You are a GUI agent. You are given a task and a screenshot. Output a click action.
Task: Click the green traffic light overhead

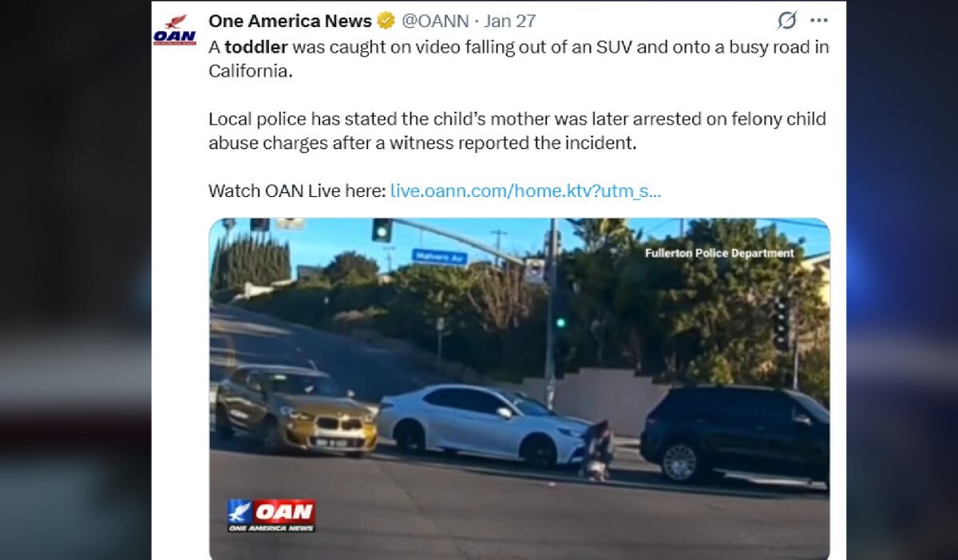382,230
